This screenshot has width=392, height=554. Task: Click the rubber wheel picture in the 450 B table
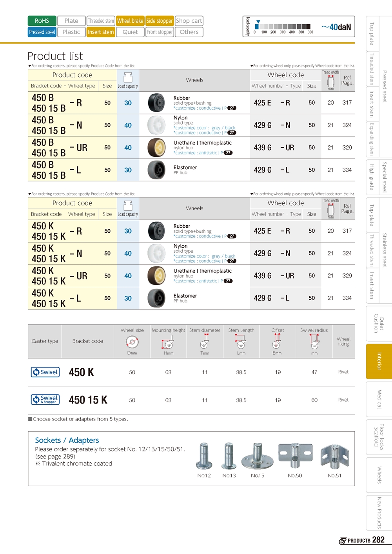156,103
